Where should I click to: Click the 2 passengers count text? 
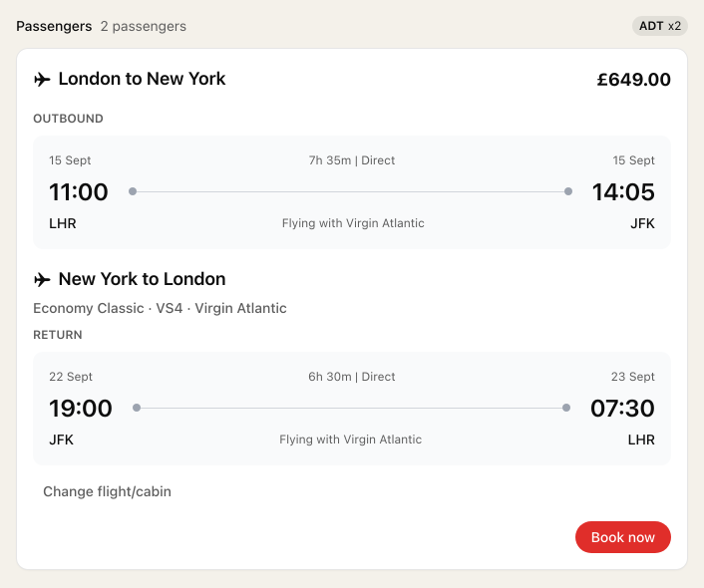(143, 26)
